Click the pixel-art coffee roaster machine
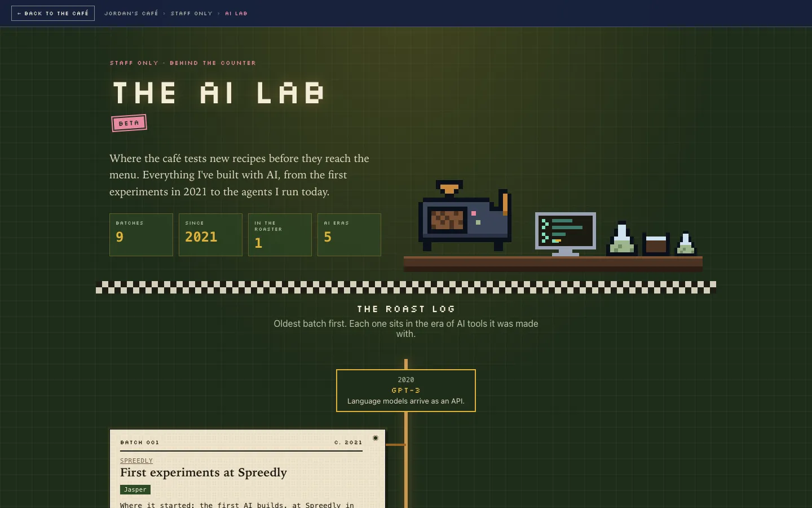This screenshot has height=508, width=812. tap(465, 216)
